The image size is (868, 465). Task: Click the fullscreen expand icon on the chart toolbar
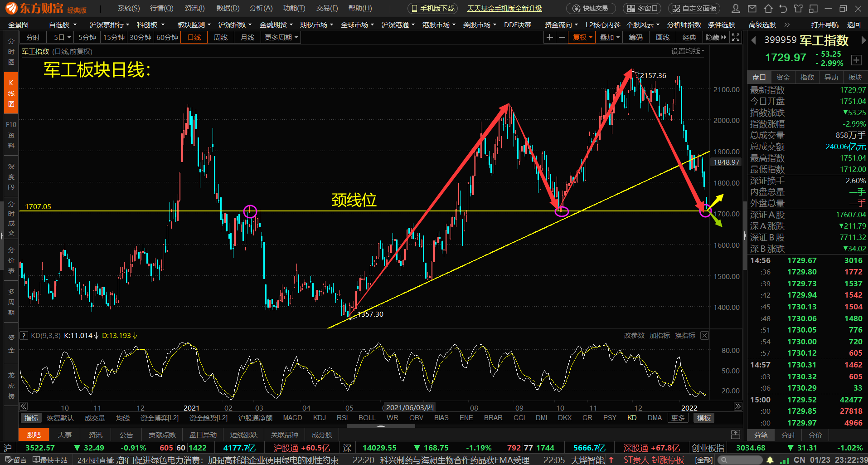pos(736,38)
